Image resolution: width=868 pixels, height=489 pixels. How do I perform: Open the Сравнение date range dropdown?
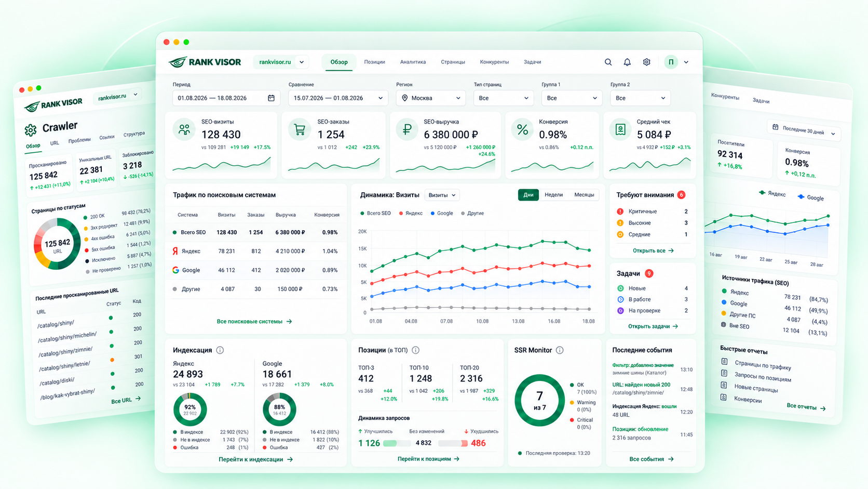pyautogui.click(x=337, y=98)
